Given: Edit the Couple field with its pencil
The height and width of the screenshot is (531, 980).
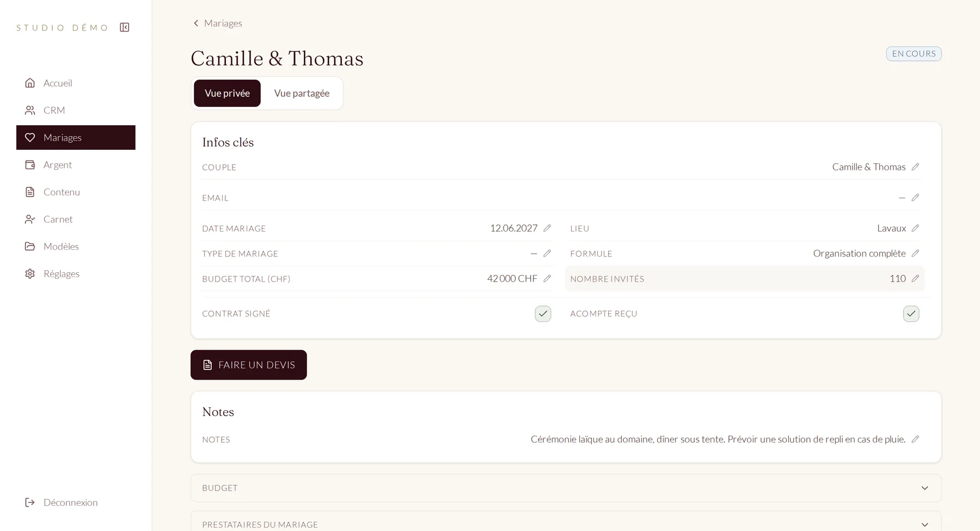Looking at the screenshot, I should [x=915, y=167].
